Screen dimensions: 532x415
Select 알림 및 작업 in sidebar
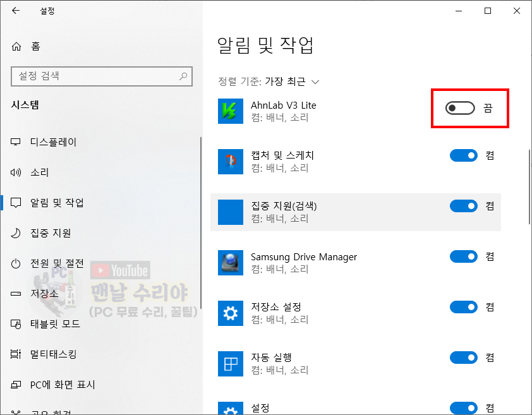tap(57, 203)
